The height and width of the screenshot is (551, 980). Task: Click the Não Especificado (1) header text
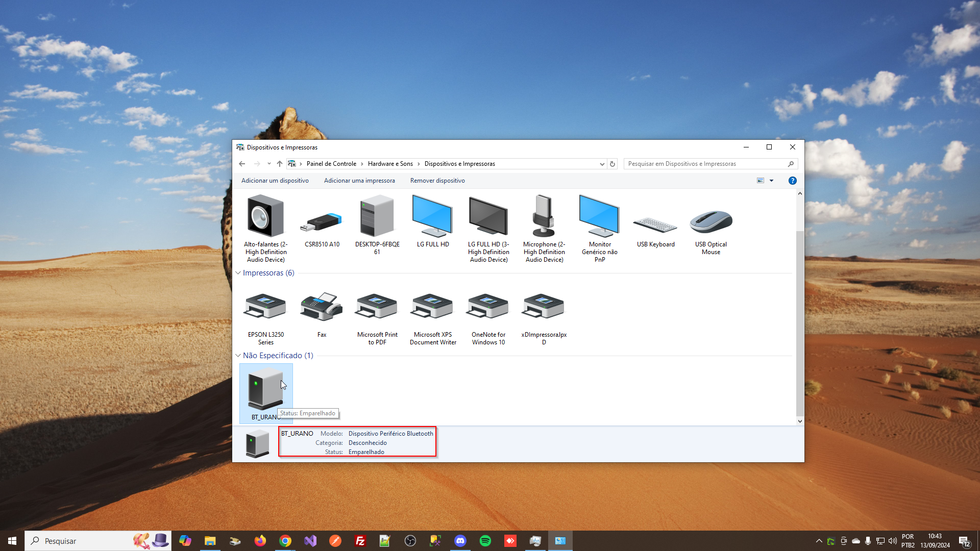point(278,356)
